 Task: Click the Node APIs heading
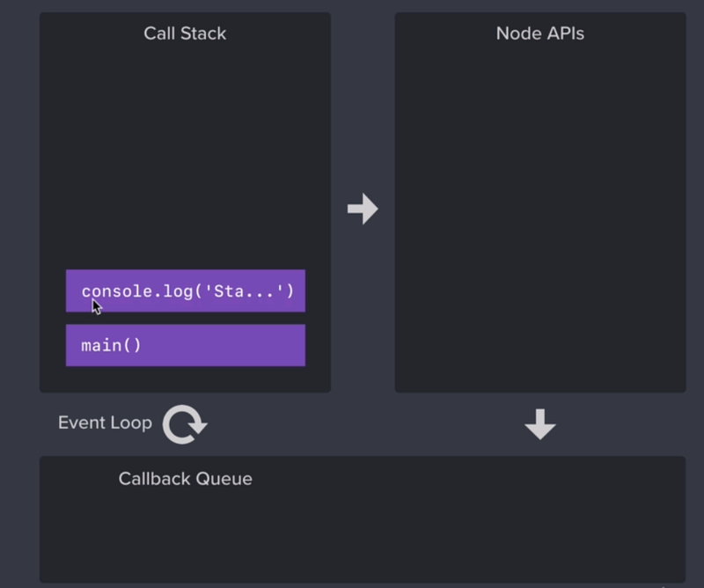point(540,33)
